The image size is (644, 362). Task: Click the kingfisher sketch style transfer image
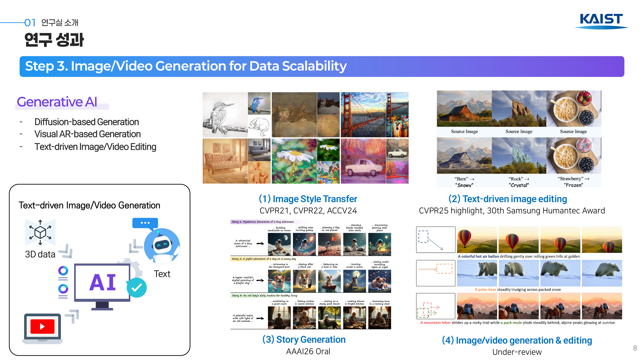[x=225, y=115]
